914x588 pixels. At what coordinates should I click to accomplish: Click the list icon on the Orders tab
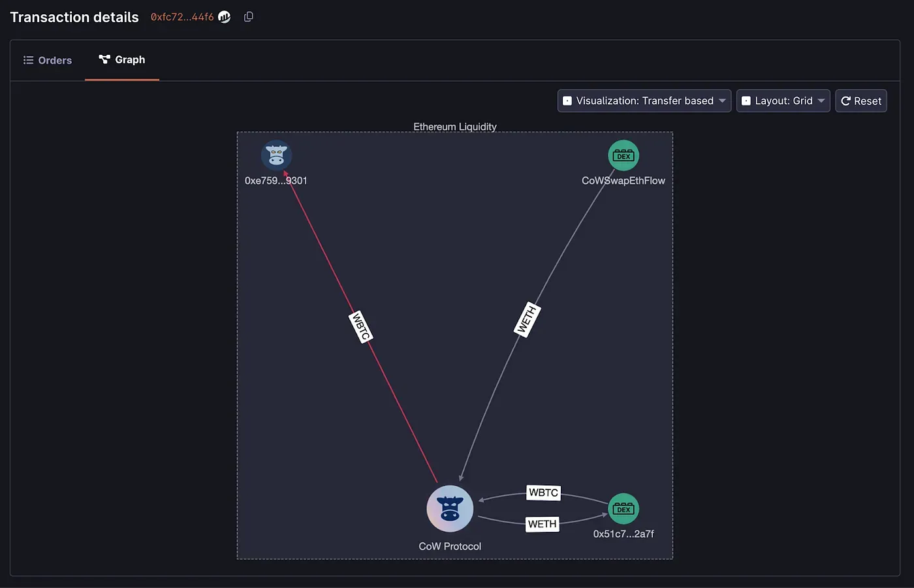pyautogui.click(x=28, y=59)
